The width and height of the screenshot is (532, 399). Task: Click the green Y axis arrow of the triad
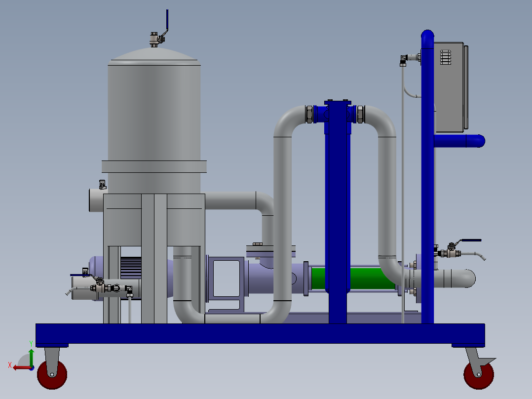click(31, 357)
